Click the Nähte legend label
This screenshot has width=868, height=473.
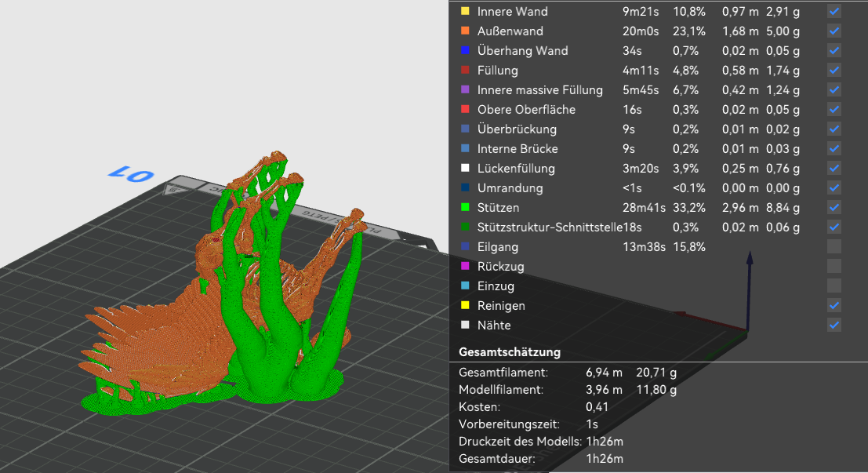[x=494, y=325]
